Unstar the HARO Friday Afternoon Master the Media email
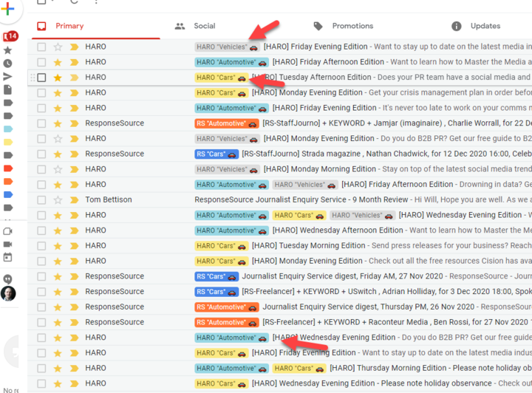 tap(58, 62)
